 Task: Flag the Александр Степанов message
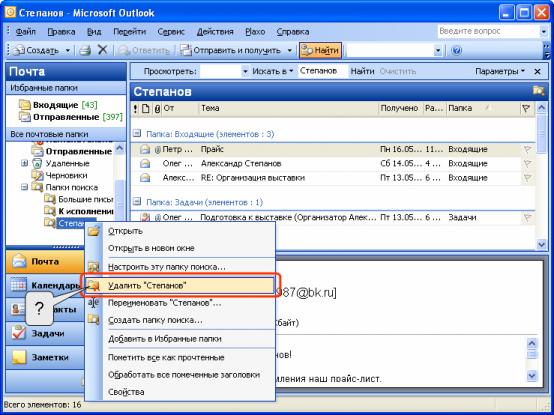pyautogui.click(x=527, y=164)
